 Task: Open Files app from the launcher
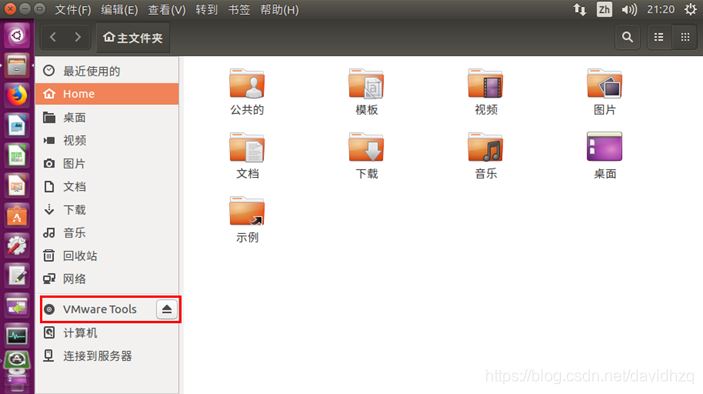click(17, 65)
